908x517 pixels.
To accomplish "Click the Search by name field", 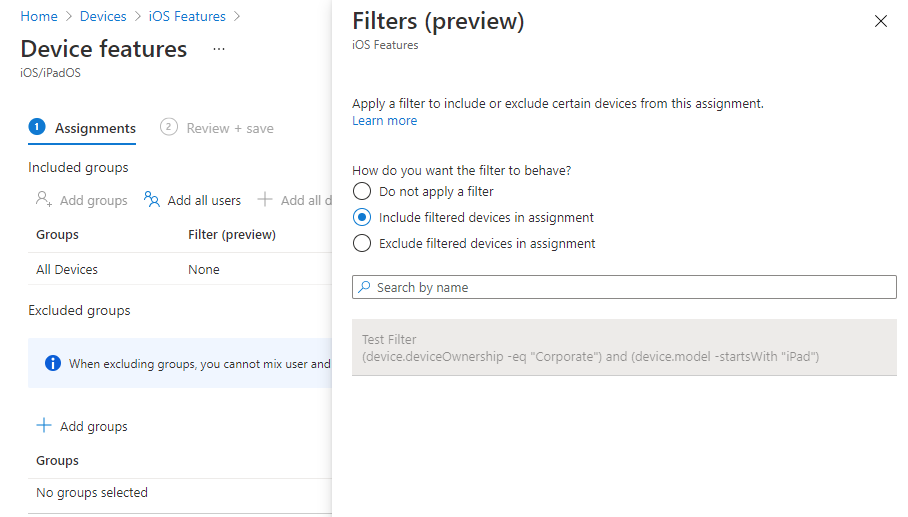I will pyautogui.click(x=630, y=287).
